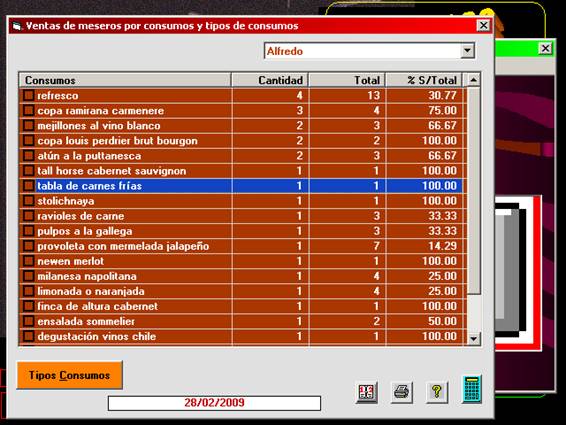The height and width of the screenshot is (425, 566).
Task: Click the vertical scrollbar thumb
Action: [x=473, y=190]
